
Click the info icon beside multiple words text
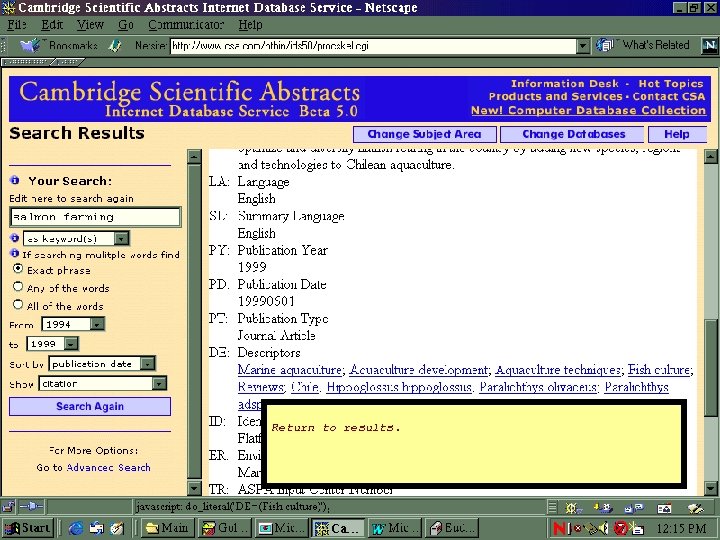point(15,253)
